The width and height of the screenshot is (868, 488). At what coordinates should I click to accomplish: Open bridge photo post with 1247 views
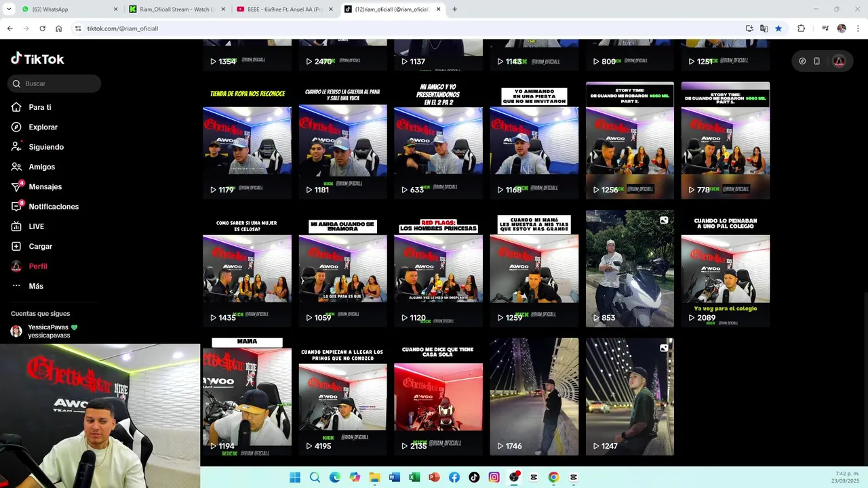(x=630, y=396)
